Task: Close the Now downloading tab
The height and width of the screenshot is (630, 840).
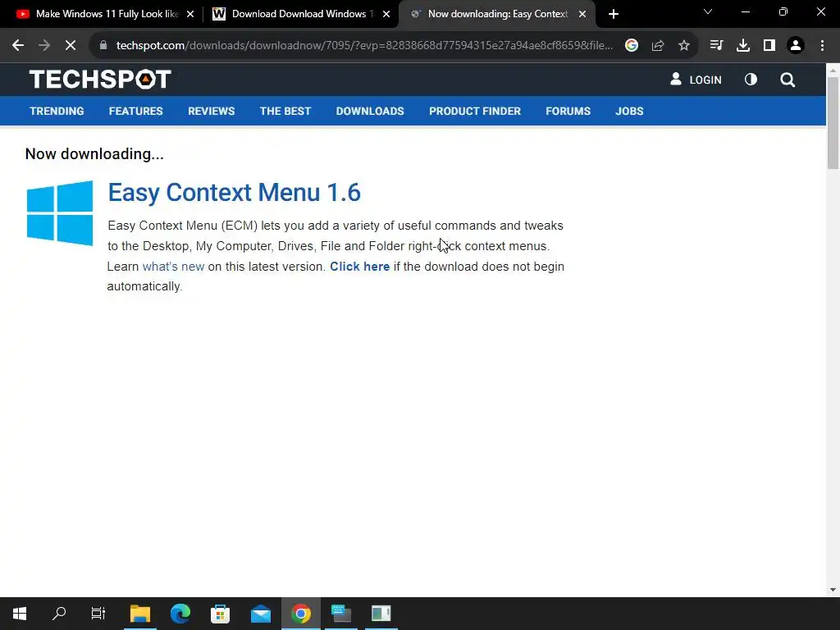Action: (x=582, y=15)
